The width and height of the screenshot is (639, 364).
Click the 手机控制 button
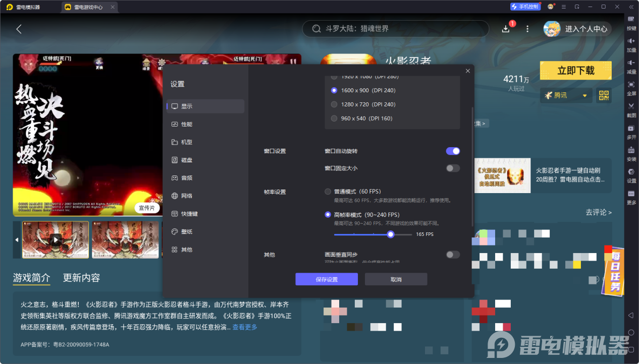525,7
